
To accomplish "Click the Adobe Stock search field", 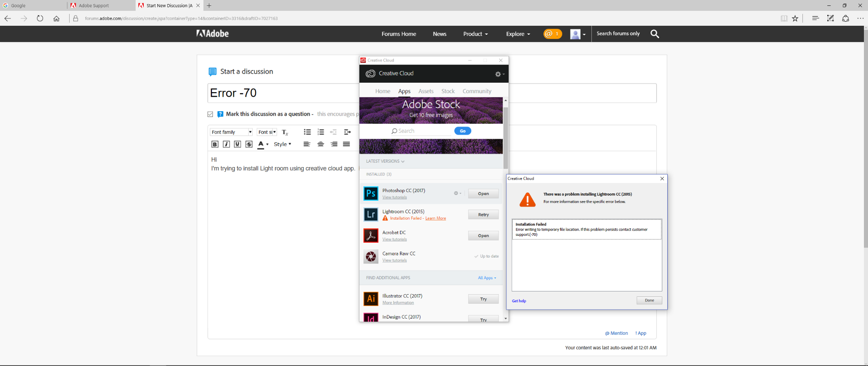I will click(x=421, y=131).
